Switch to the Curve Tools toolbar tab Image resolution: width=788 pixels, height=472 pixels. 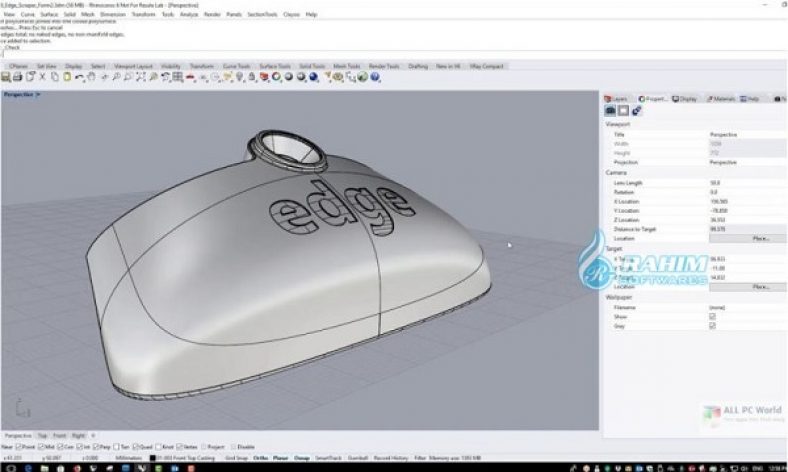[x=236, y=66]
